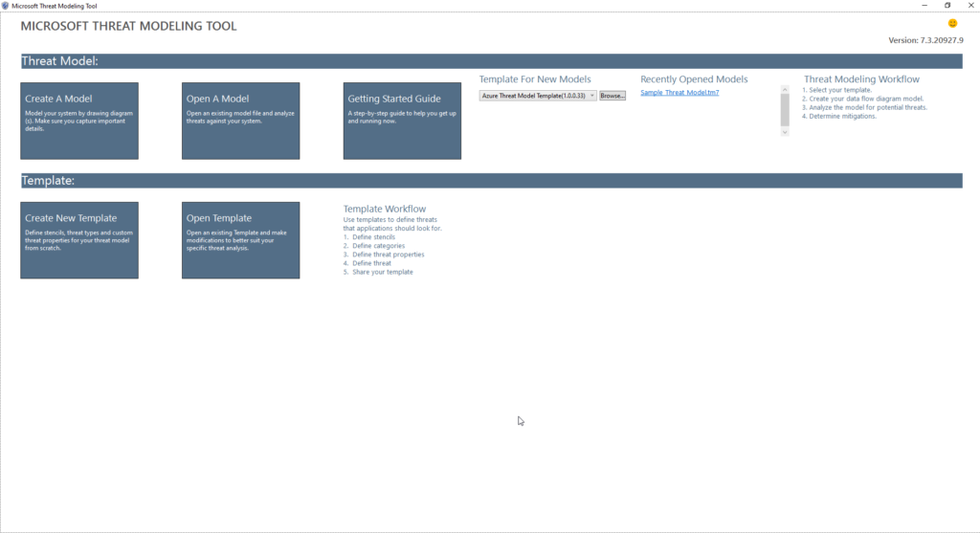Restore down the application window
Viewport: 980px width, 533px height.
(947, 6)
